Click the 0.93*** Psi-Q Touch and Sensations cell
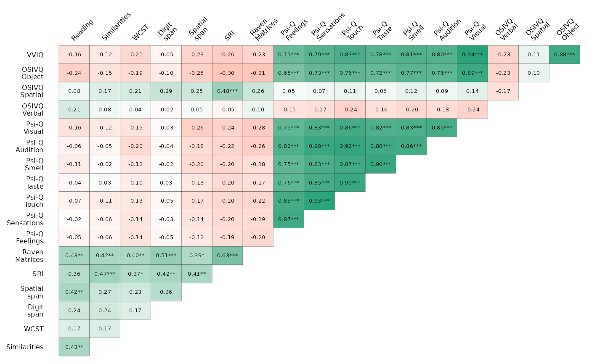The image size is (589, 364). click(319, 200)
